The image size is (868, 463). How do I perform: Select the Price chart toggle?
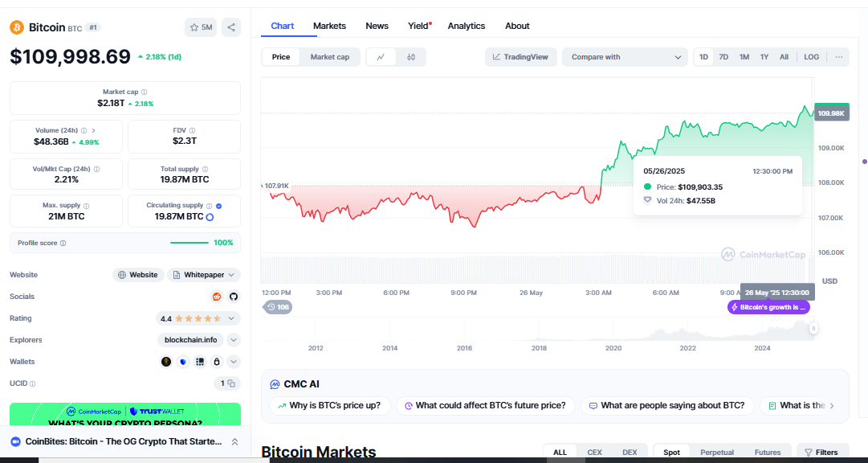281,57
